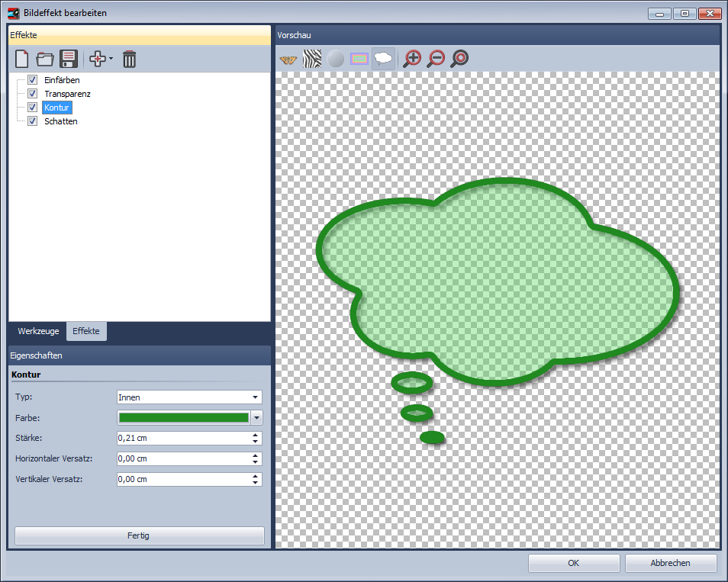The image size is (728, 582).
Task: Zoom out of the preview
Action: click(x=436, y=59)
